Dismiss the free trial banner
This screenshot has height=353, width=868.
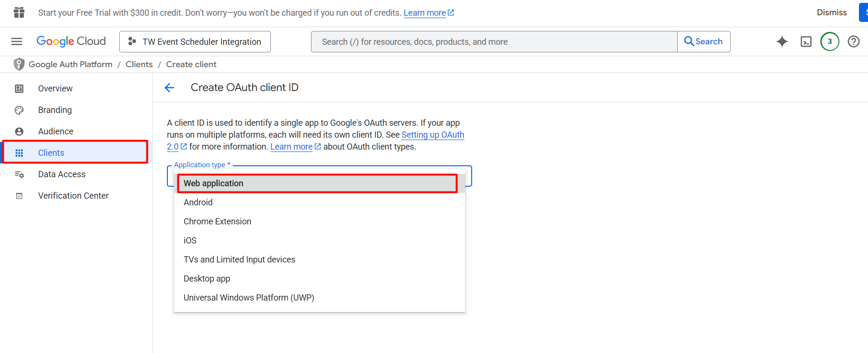coord(832,12)
